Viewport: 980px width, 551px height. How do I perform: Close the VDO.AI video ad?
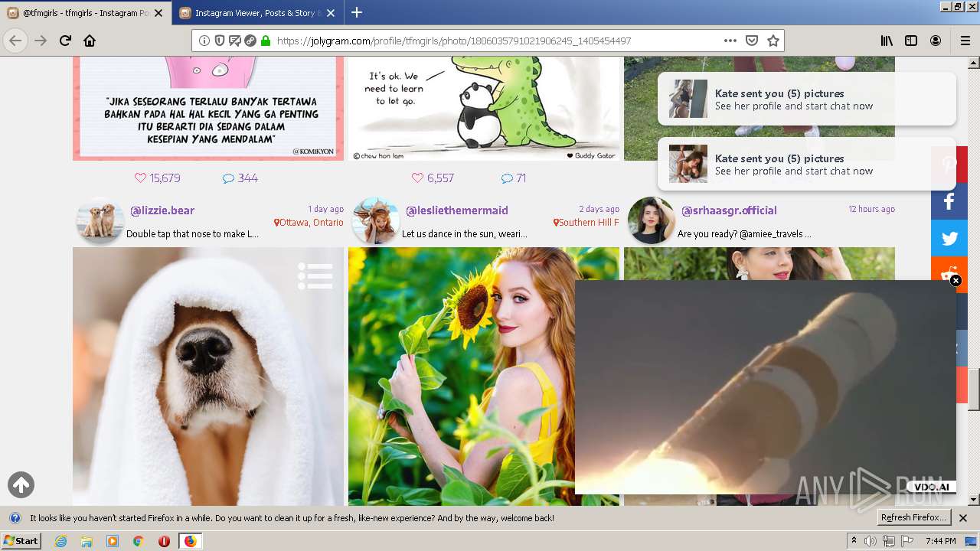coord(955,281)
